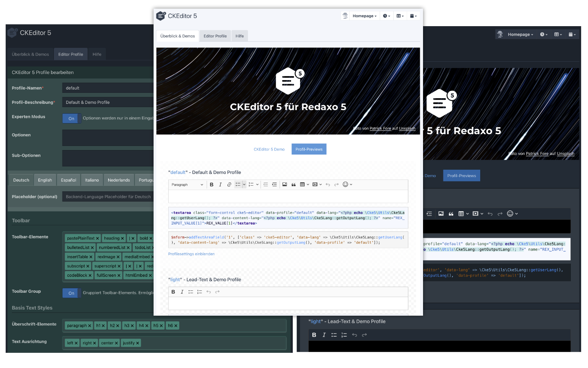588x368 pixels.
Task: Click Italic in the white window's "light" profile toolbar
Action: click(x=182, y=292)
